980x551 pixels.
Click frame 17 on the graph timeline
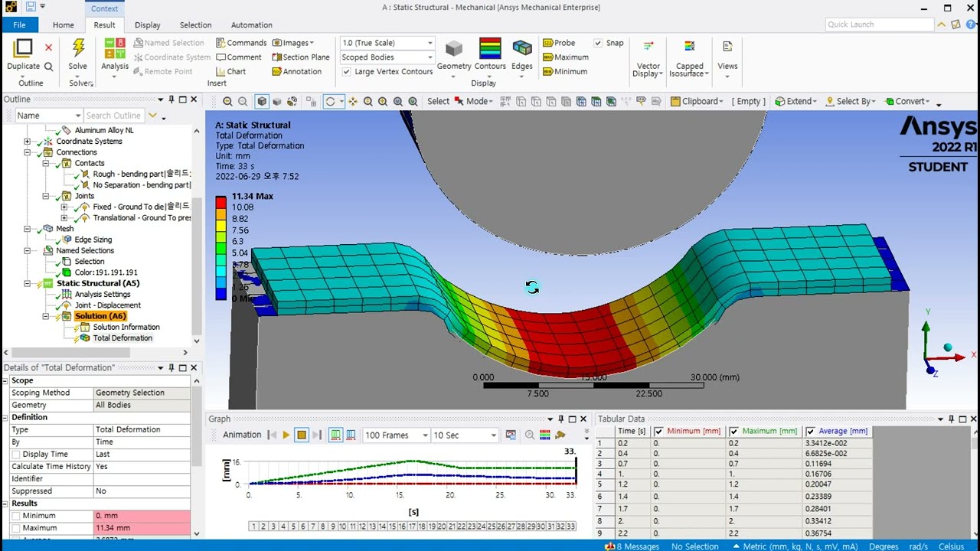click(x=412, y=527)
